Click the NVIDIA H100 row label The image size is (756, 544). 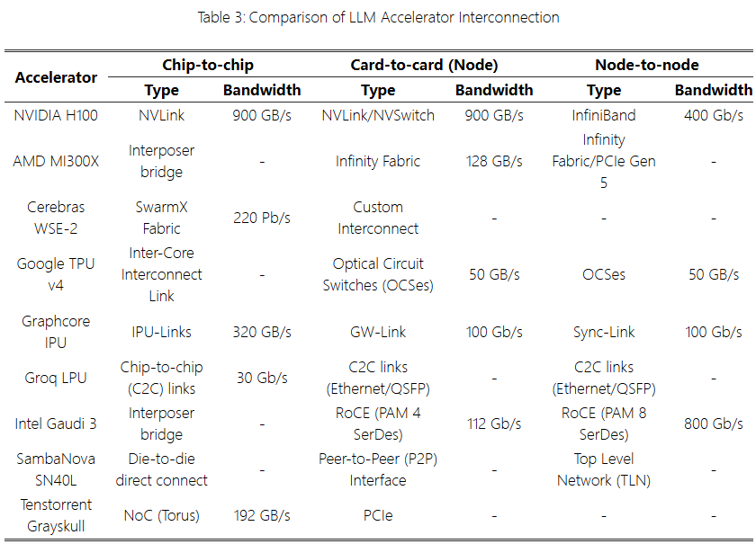tap(56, 115)
